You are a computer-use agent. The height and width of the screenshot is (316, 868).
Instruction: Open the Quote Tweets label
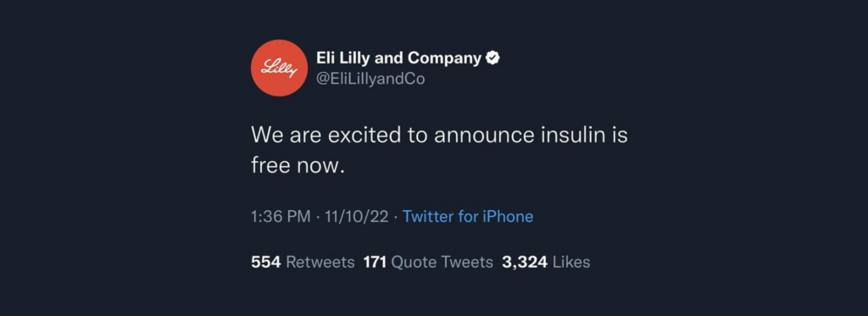coord(442,262)
